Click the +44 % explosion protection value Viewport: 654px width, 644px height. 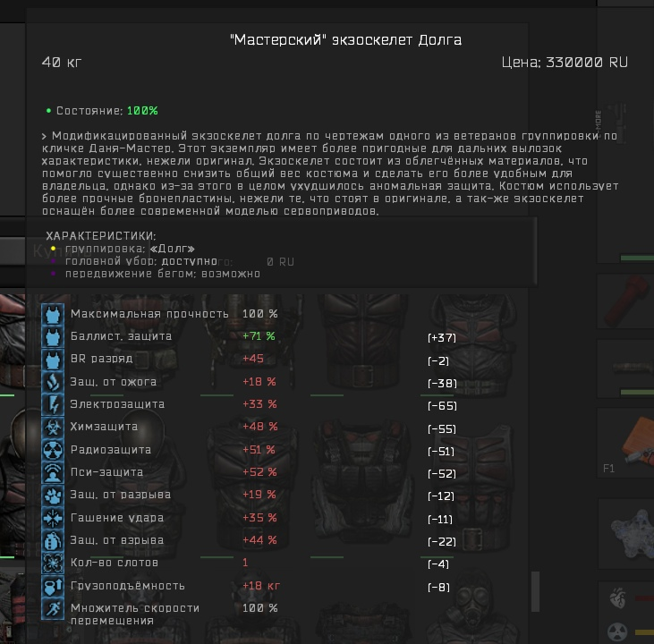pyautogui.click(x=259, y=540)
